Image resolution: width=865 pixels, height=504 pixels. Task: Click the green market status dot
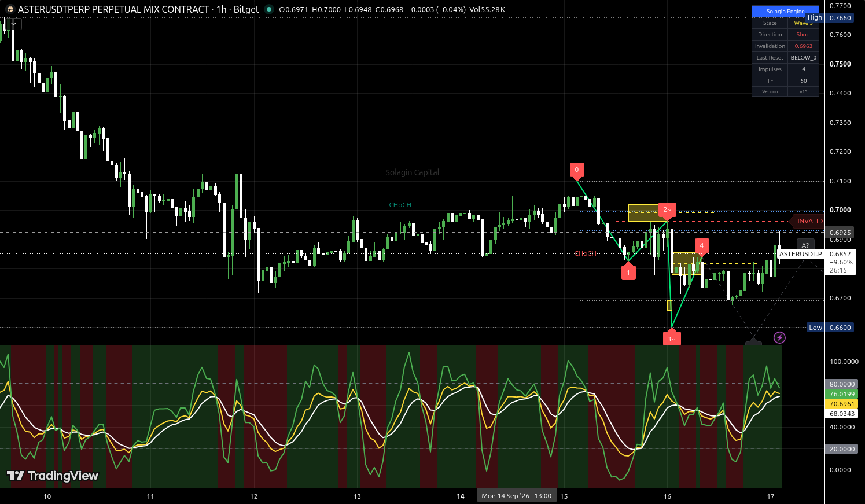268,9
